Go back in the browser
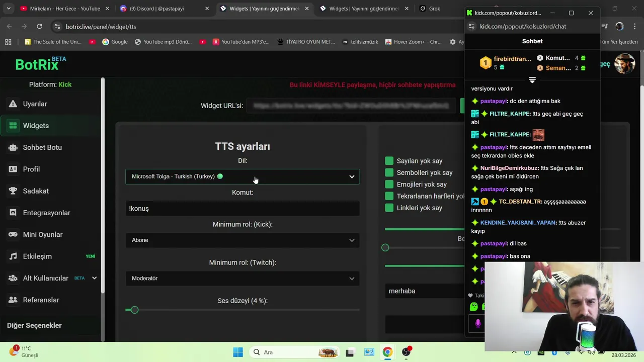644x362 pixels. click(x=9, y=26)
